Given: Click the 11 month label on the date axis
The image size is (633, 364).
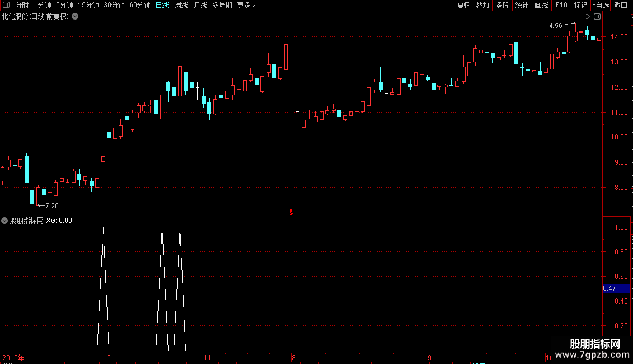Looking at the screenshot, I should pyautogui.click(x=207, y=357).
